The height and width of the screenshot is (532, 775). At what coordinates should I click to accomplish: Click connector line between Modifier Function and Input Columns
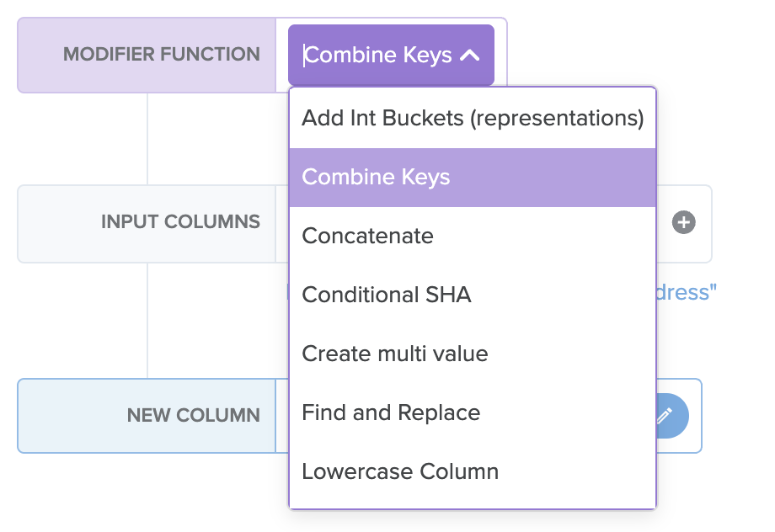[x=147, y=139]
